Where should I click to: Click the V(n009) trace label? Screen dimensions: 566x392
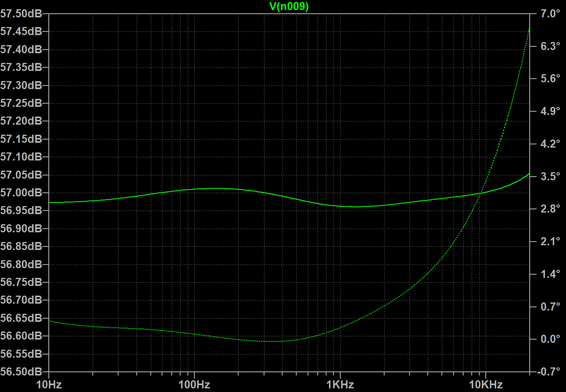click(289, 6)
